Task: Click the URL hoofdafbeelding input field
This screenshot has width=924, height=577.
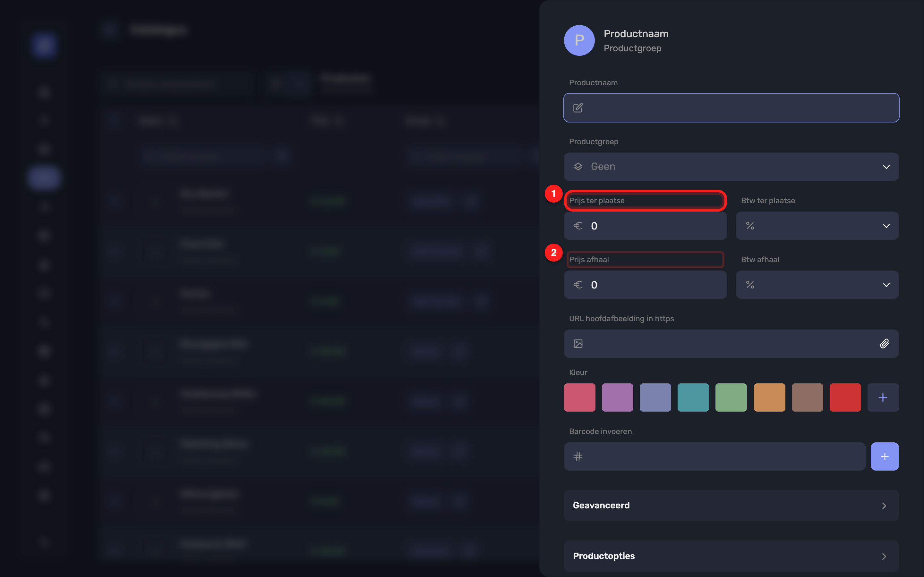Action: pyautogui.click(x=731, y=343)
